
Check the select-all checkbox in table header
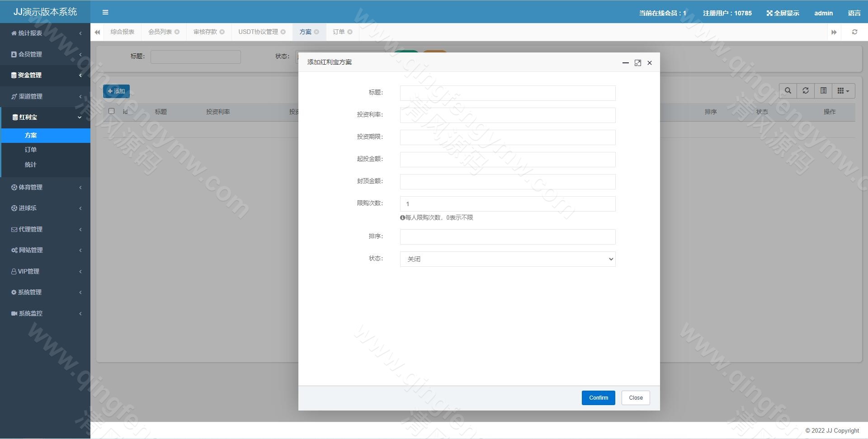112,111
